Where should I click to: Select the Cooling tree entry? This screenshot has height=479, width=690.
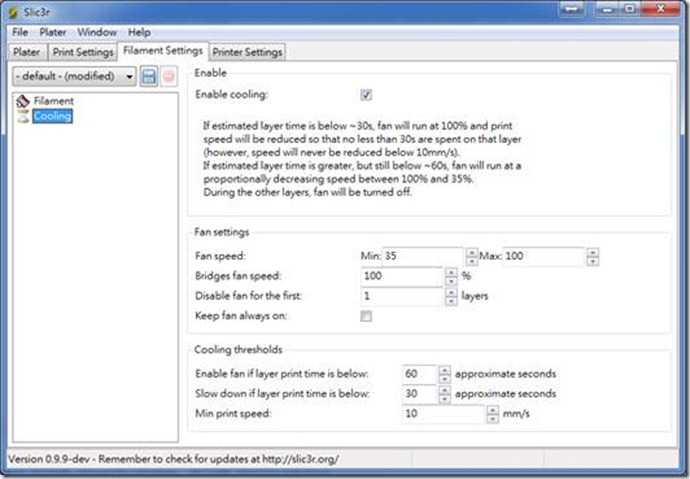52,116
